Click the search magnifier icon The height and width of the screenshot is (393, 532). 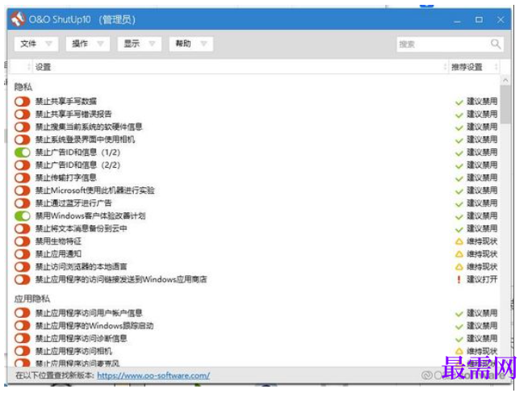click(496, 44)
